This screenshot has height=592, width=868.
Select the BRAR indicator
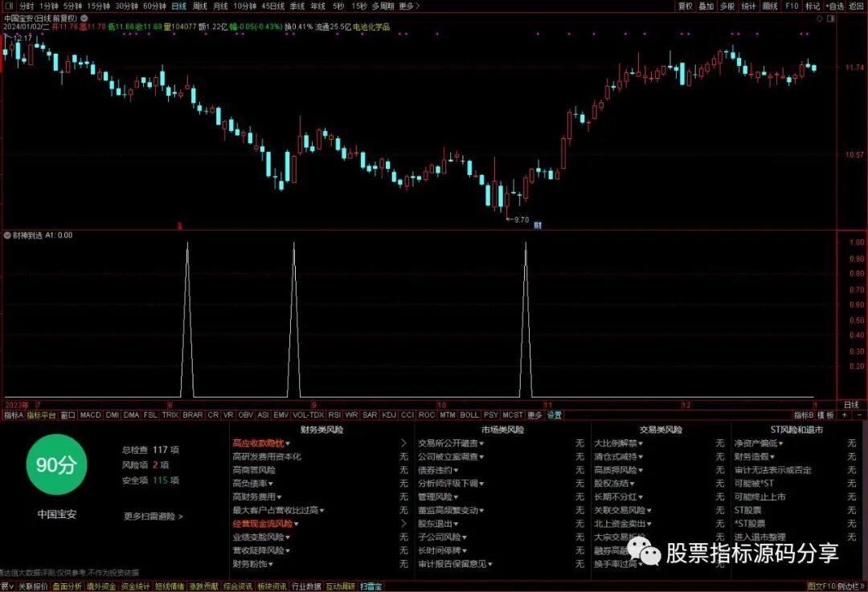[x=193, y=415]
